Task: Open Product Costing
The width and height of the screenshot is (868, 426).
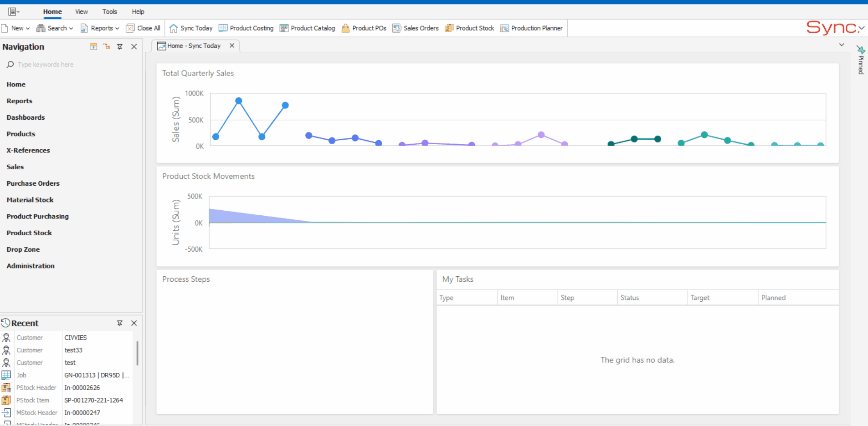Action: click(246, 28)
